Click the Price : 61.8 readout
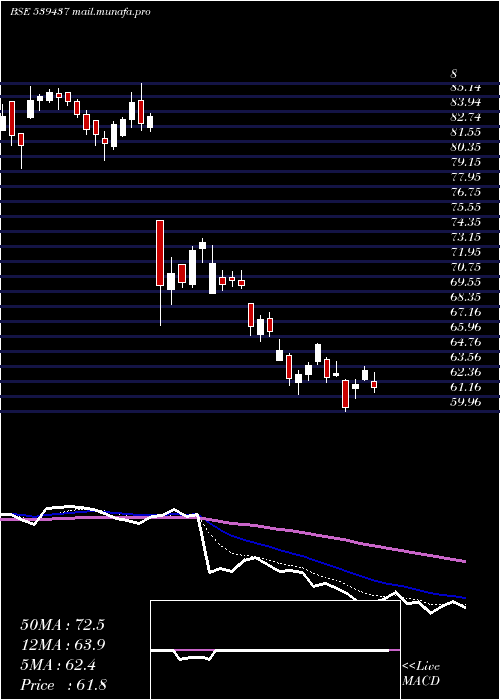Screen dimensions: 500x700 (x=63, y=685)
